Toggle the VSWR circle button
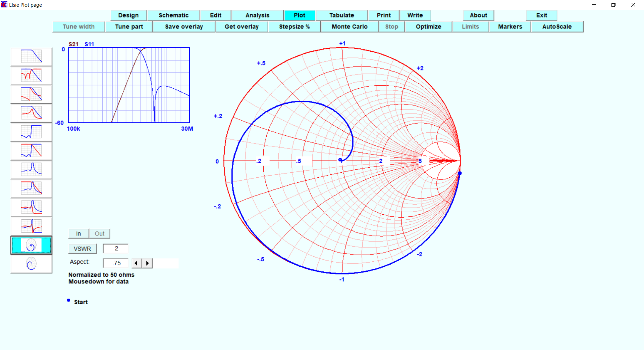 coord(83,249)
